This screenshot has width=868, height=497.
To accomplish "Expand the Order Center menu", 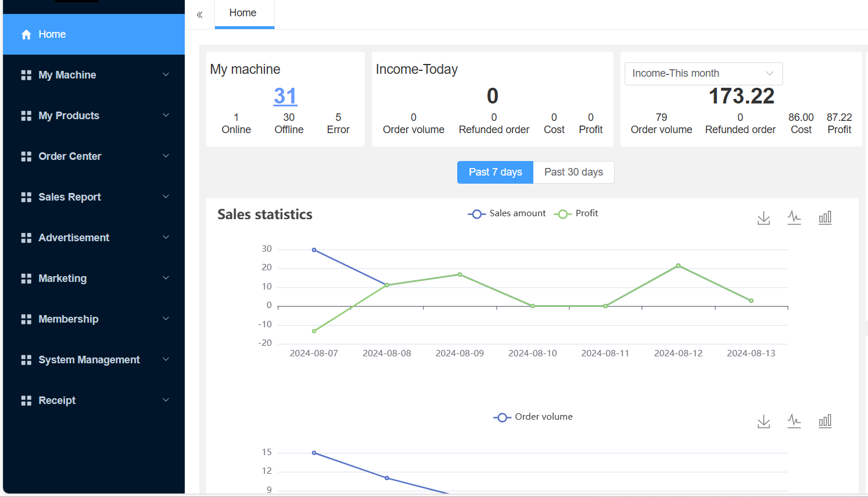I will point(94,156).
